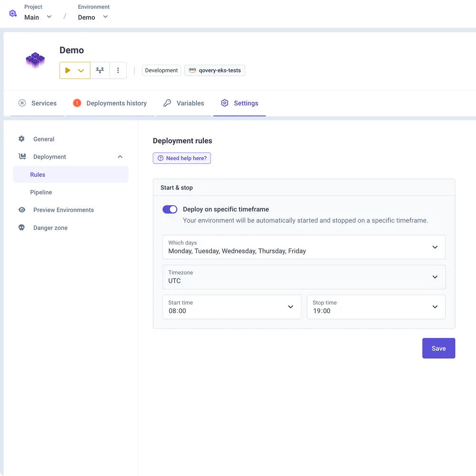The image size is (476, 476).
Task: Click the Settings wheel icon
Action: tap(225, 103)
